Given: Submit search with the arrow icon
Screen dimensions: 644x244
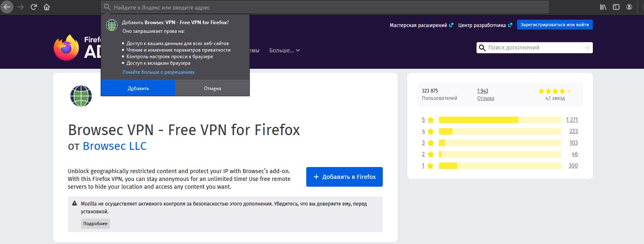Looking at the screenshot, I should 586,48.
